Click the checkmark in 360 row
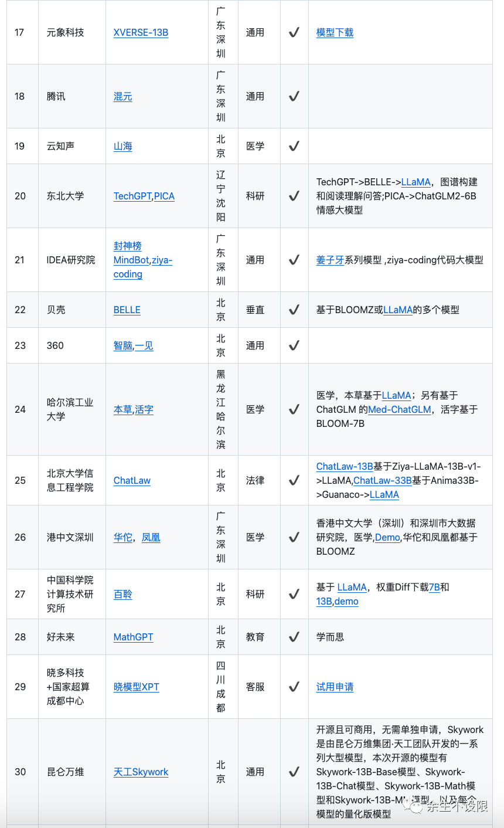Viewport: 504px width, 828px height. tap(294, 345)
